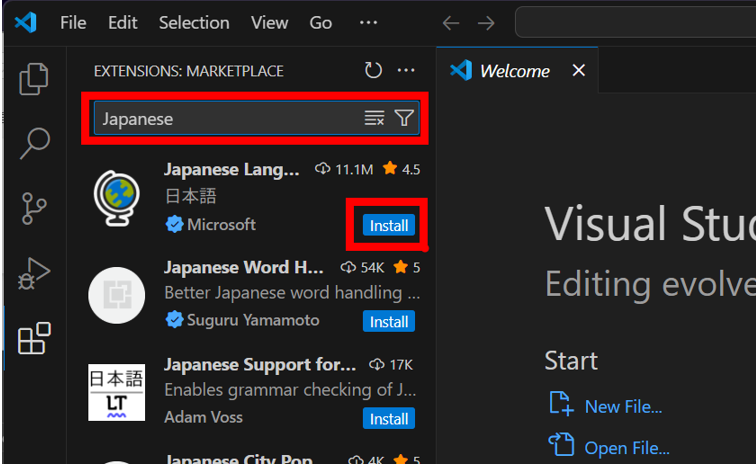Click the 日本語 description text
Image resolution: width=756 pixels, height=464 pixels.
pyautogui.click(x=190, y=196)
